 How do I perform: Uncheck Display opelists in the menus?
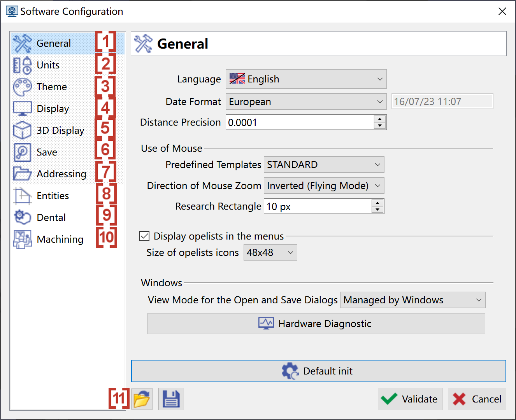144,236
